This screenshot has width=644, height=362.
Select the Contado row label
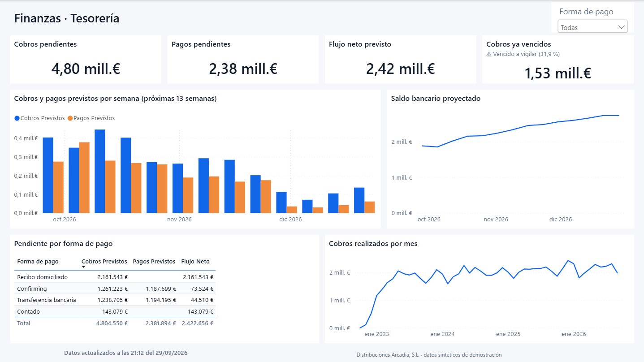click(x=28, y=312)
